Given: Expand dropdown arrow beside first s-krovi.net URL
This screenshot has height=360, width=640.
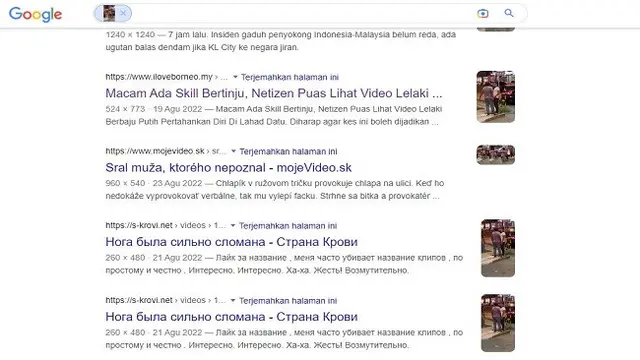Looking at the screenshot, I should click(x=233, y=225).
